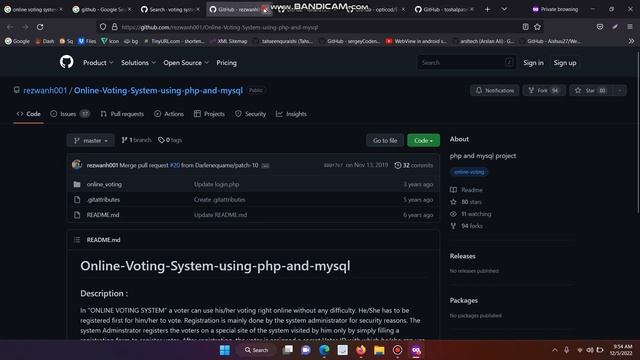Open the README outline list icon

click(77, 240)
